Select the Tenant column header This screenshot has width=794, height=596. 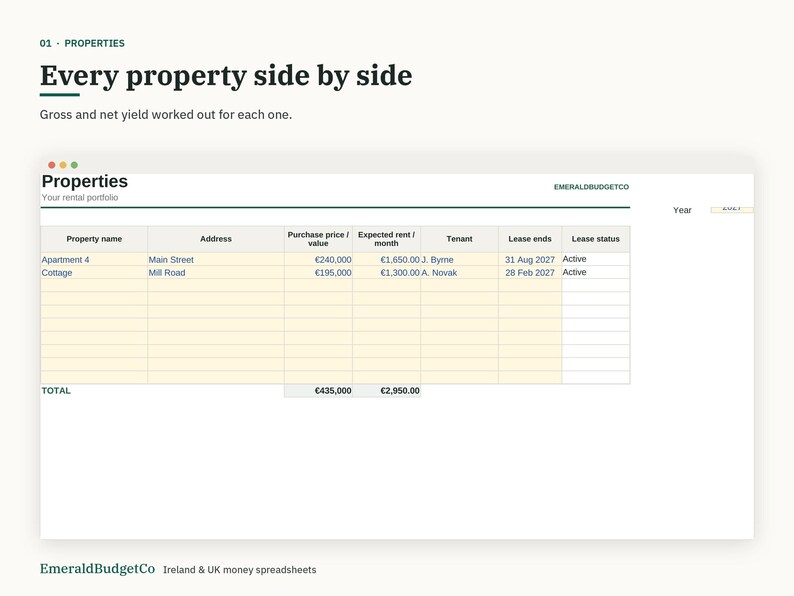[459, 239]
